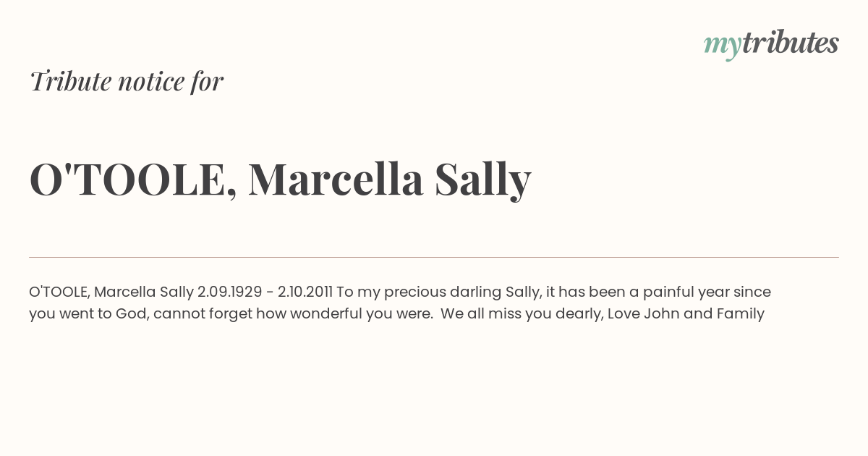This screenshot has height=456, width=868.
Task: Click "O'TOOLE" at the start of the paragraph
Action: point(59,292)
